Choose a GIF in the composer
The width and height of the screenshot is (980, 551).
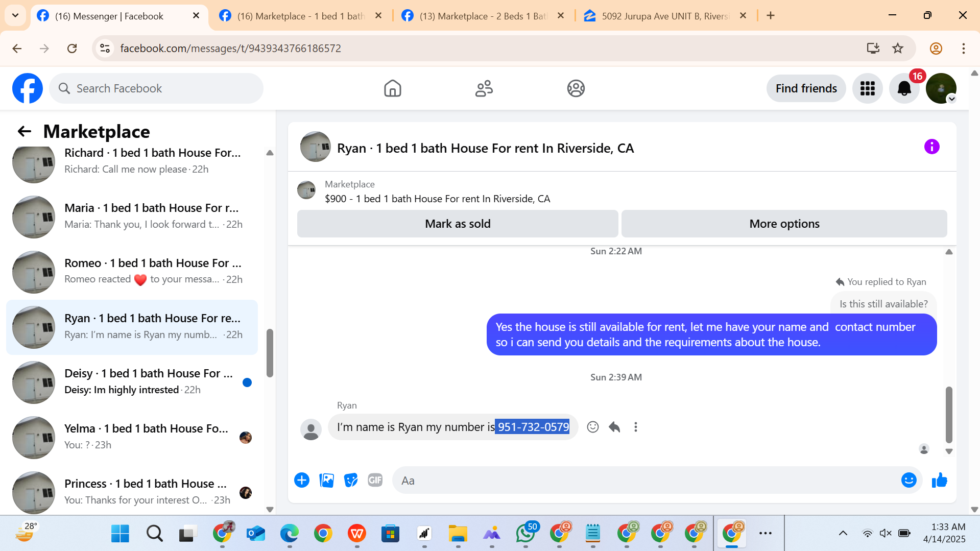click(x=375, y=480)
